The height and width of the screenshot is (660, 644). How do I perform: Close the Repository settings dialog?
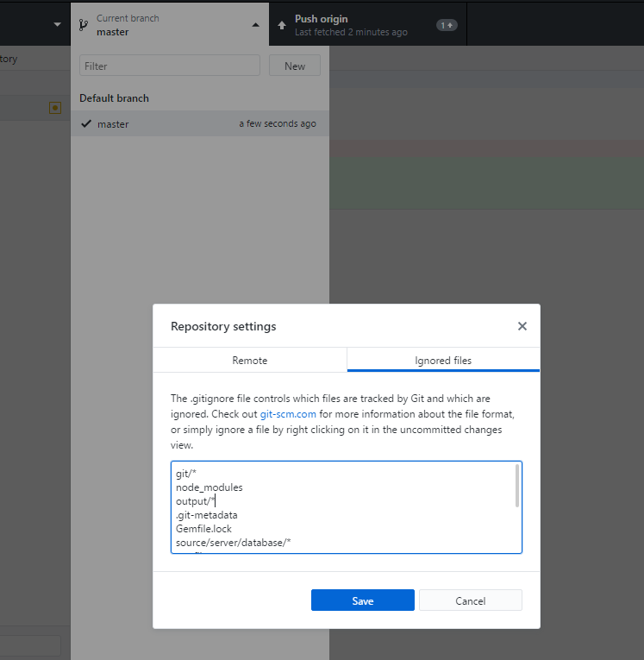coord(522,326)
